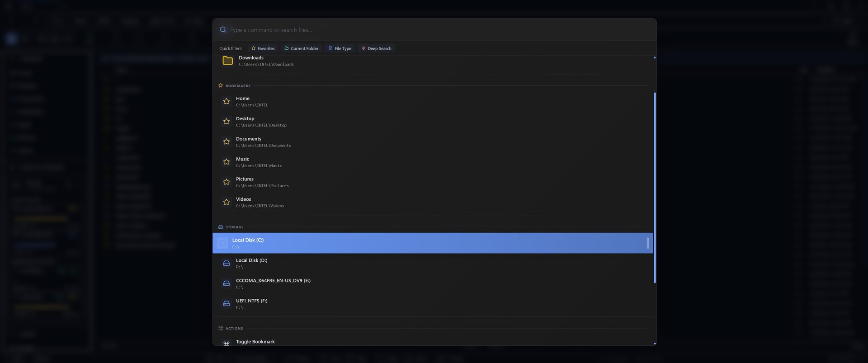The width and height of the screenshot is (868, 363).
Task: Click the Pictures bookmark star icon
Action: (226, 182)
